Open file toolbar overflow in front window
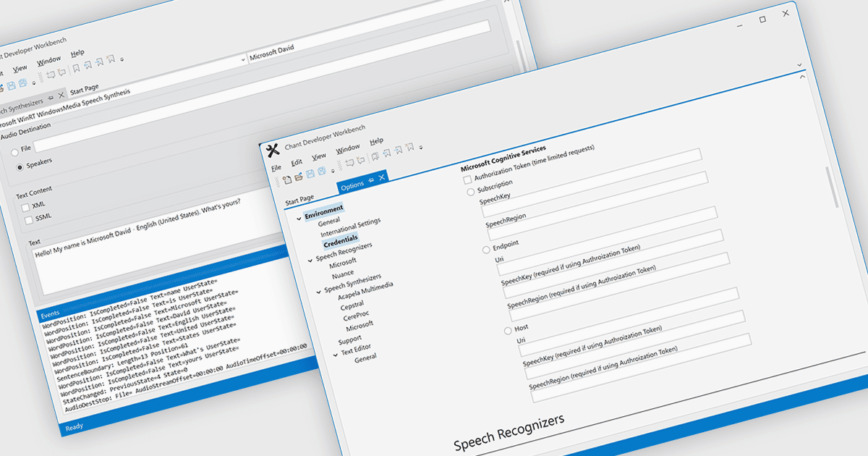 [333, 170]
